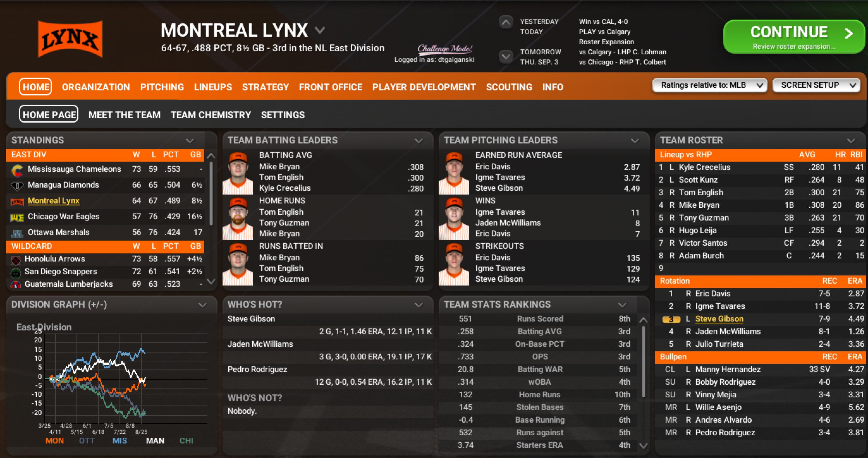Click the Chicago War Eagles logo icon
Image resolution: width=868 pixels, height=458 pixels.
17,217
